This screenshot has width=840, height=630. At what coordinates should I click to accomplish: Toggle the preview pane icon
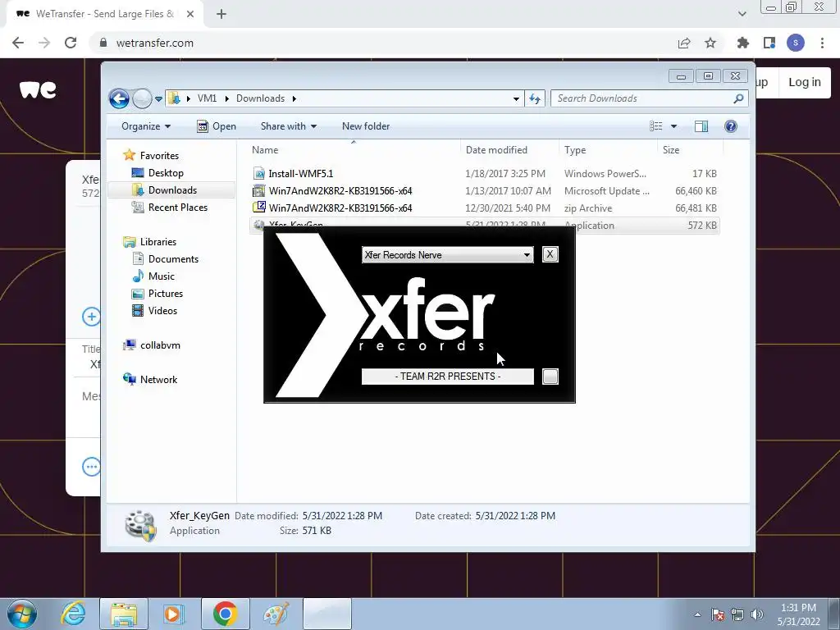point(701,126)
